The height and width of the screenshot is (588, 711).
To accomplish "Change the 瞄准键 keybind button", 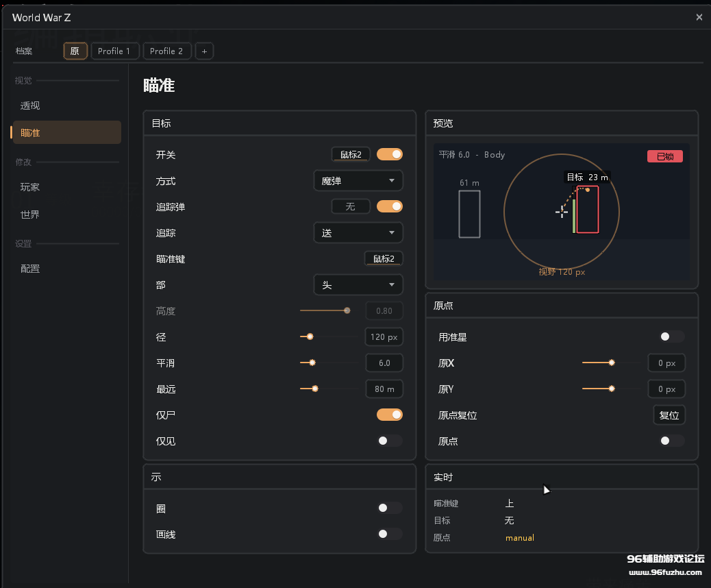I will pos(384,258).
